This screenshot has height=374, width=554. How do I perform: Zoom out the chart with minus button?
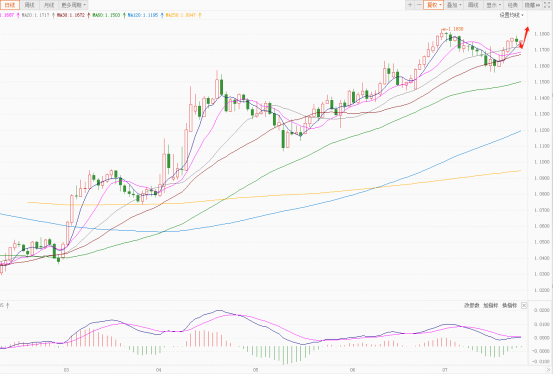tap(419, 5)
